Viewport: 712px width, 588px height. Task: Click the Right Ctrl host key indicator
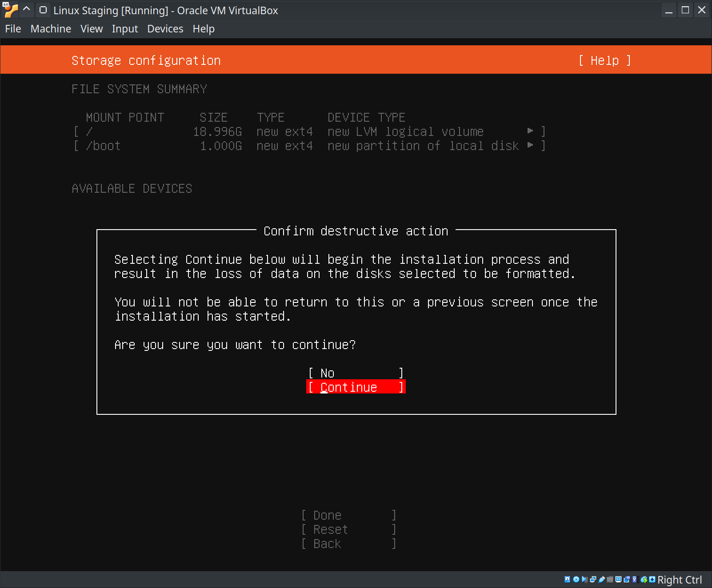(x=679, y=580)
